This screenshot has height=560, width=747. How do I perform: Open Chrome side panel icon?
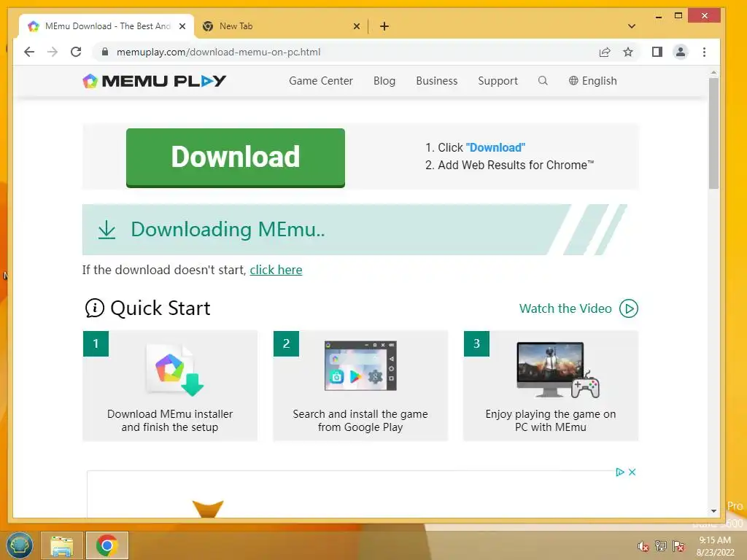click(x=657, y=52)
